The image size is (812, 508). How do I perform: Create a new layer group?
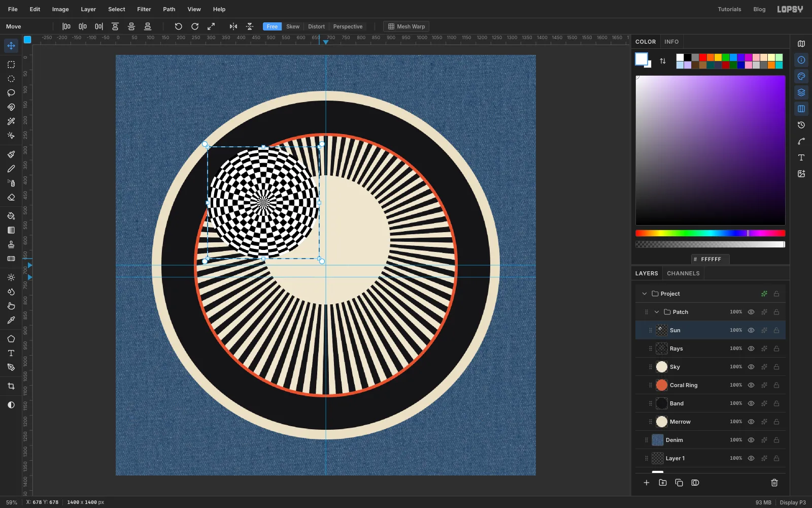coord(663,483)
